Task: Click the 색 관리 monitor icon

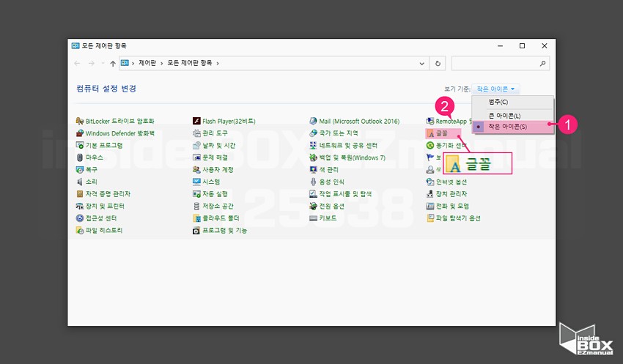Action: pos(313,169)
